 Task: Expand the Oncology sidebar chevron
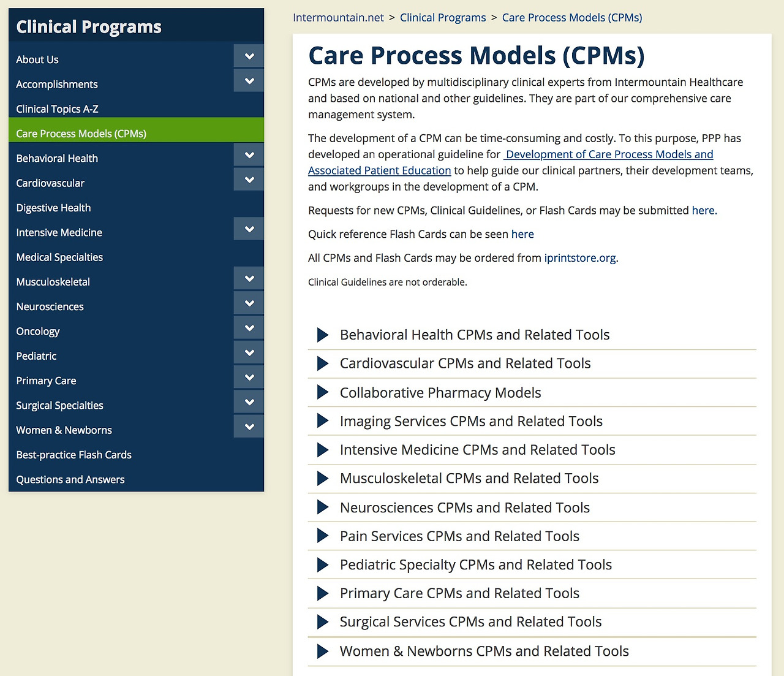249,327
